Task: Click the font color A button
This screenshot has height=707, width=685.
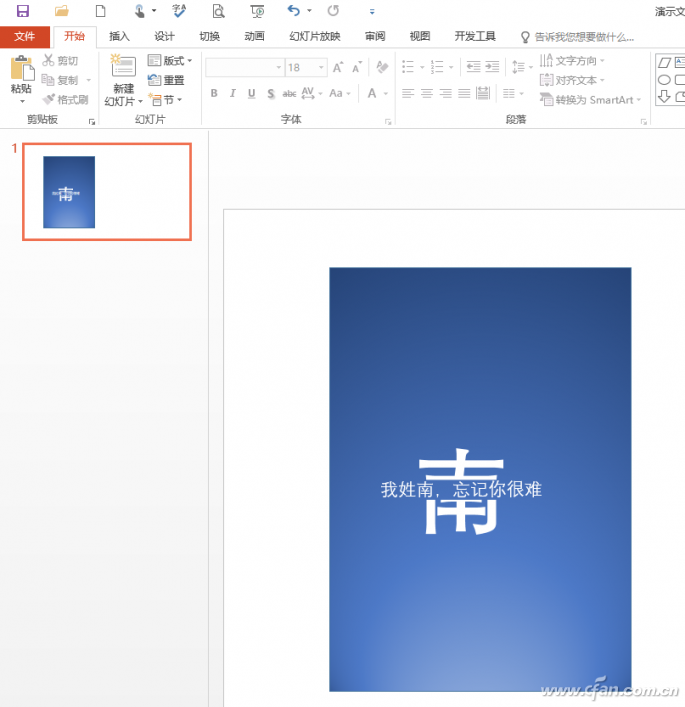Action: pyautogui.click(x=372, y=93)
